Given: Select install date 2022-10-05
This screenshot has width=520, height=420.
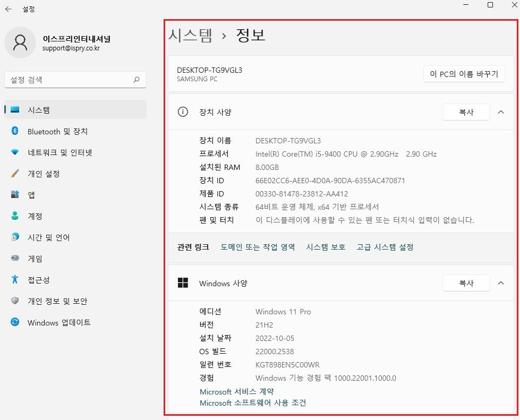Looking at the screenshot, I should (275, 338).
